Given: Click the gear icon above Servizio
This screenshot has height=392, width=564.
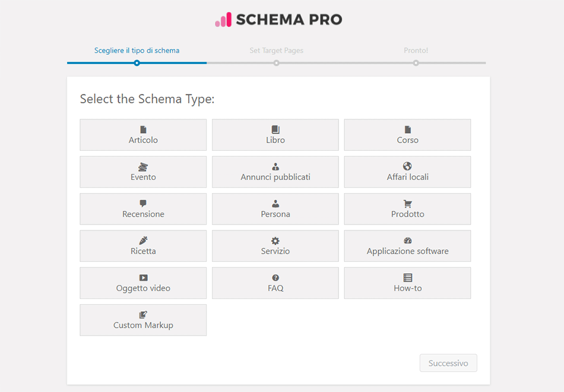Looking at the screenshot, I should point(275,241).
